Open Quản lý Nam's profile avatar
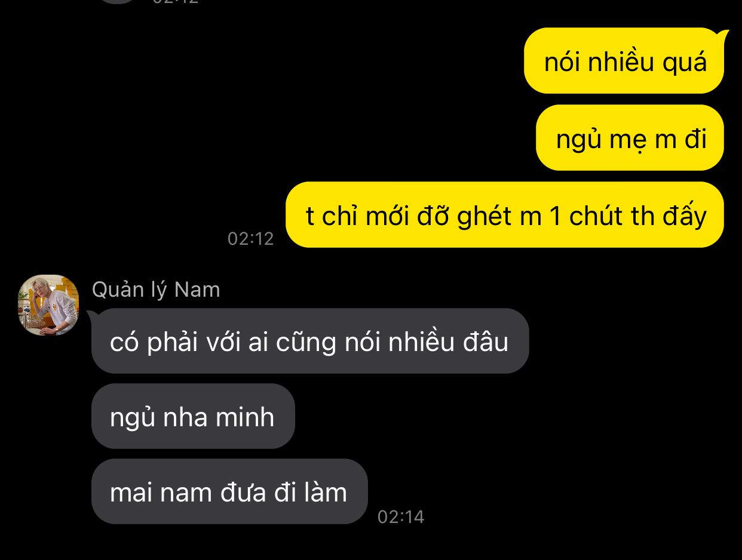Screen dimensions: 742x560 (48, 305)
